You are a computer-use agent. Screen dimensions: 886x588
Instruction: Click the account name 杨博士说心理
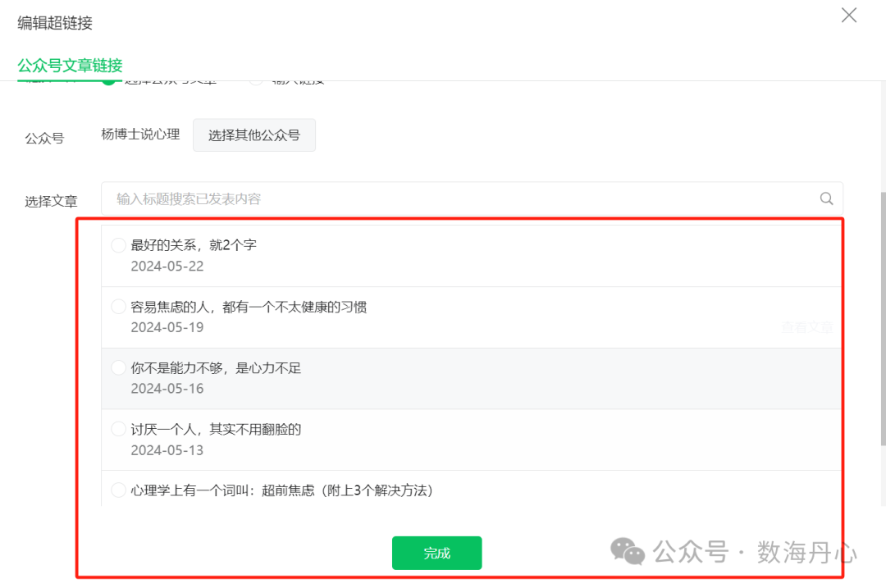point(141,134)
